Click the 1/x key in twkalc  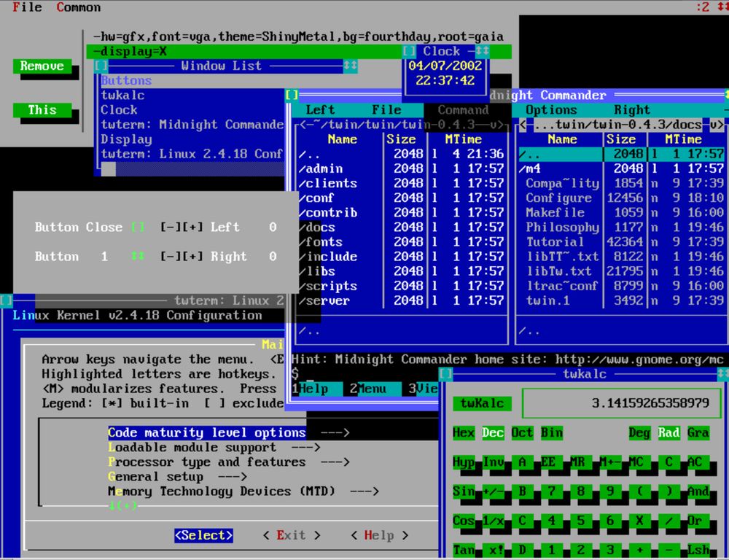[x=493, y=521]
